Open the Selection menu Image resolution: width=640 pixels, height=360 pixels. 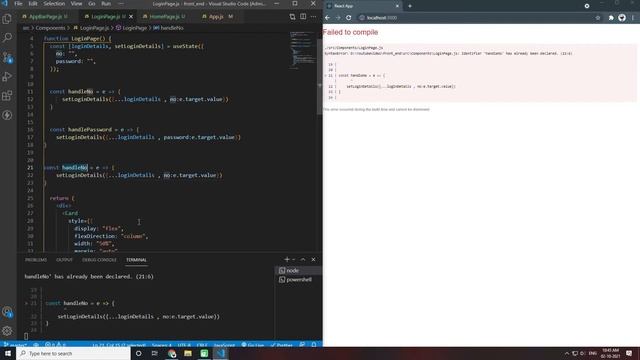pyautogui.click(x=54, y=4)
